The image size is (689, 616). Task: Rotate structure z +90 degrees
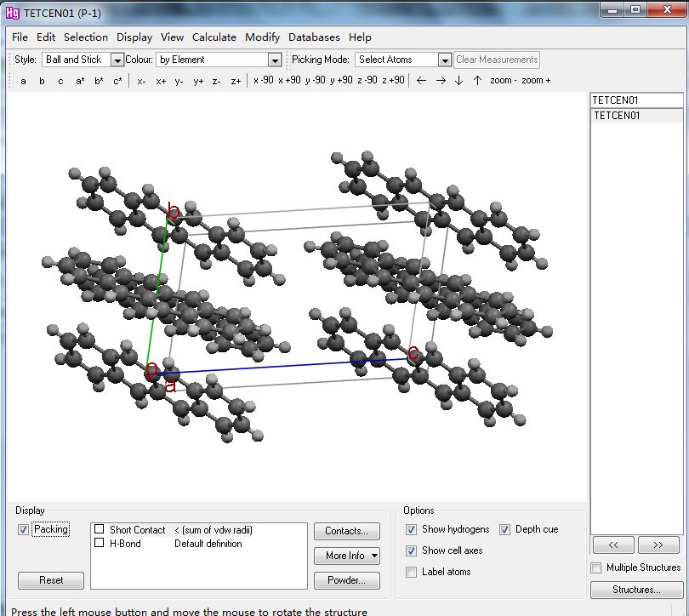point(393,81)
